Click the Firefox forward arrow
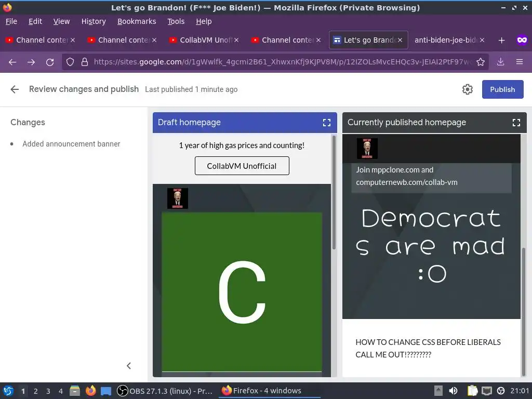 31,62
